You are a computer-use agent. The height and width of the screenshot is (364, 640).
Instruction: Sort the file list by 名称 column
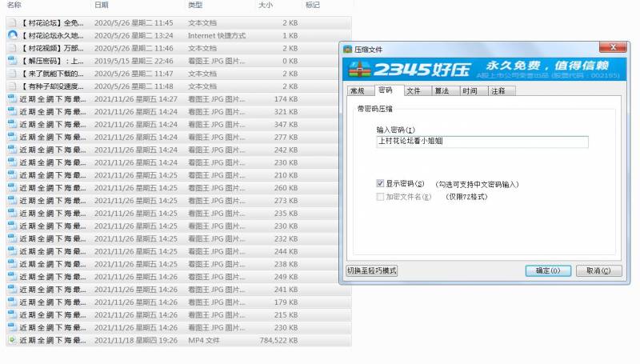tap(14, 5)
